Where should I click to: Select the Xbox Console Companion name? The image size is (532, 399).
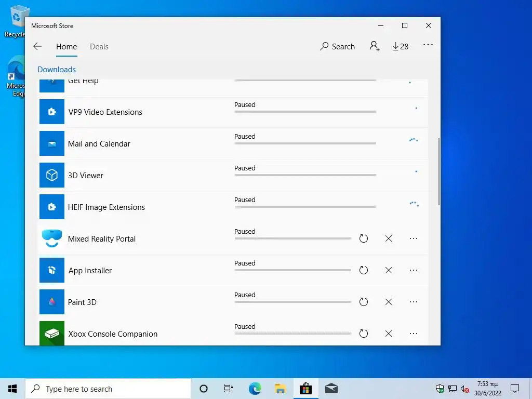coord(113,334)
